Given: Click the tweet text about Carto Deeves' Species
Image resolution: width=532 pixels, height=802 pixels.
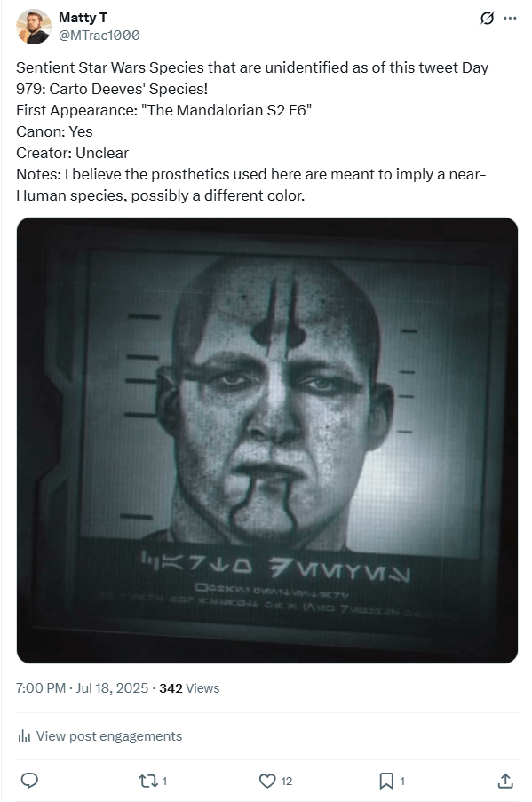Looking at the screenshot, I should (x=252, y=131).
